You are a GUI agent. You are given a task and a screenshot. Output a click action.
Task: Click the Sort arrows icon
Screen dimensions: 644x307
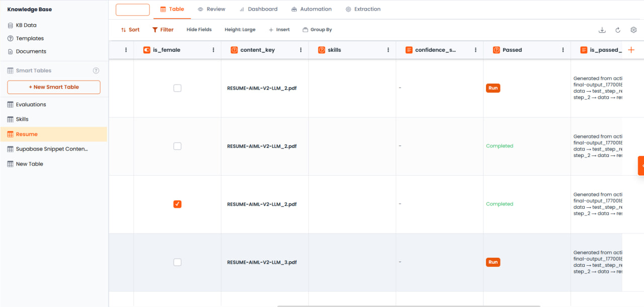pos(124,30)
